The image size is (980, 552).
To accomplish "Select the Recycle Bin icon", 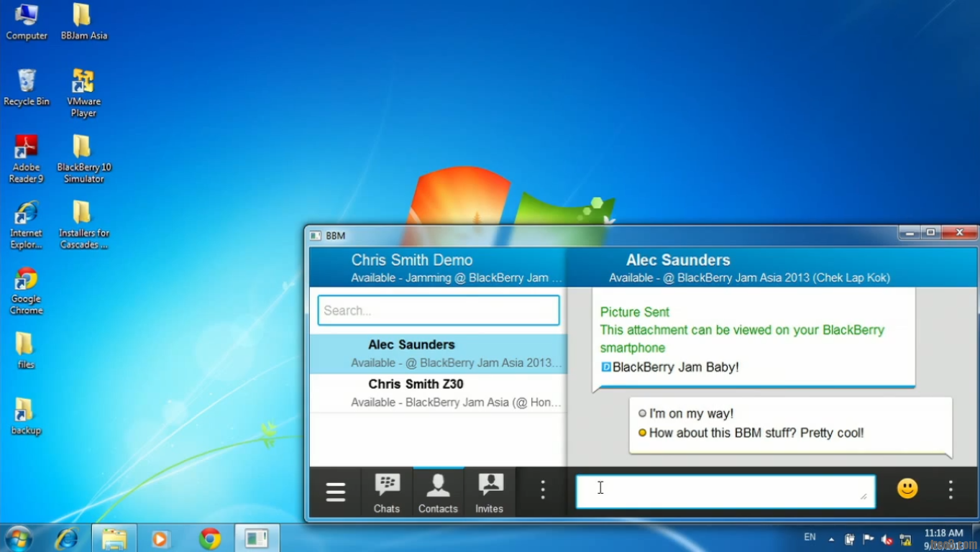I will (27, 88).
